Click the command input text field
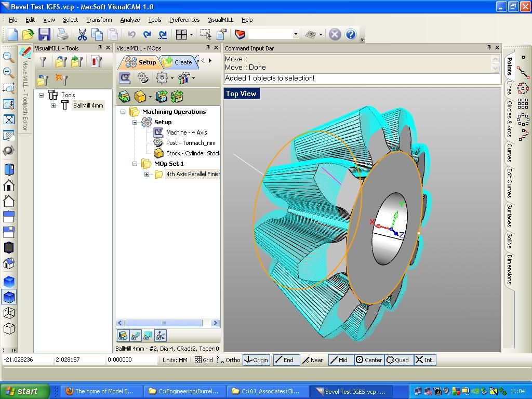The height and width of the screenshot is (399, 532). coord(362,78)
